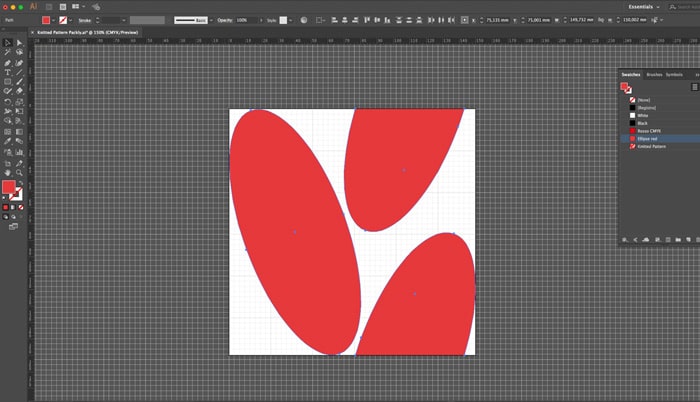Select the Direct Selection tool
The height and width of the screenshot is (402, 700).
(19, 43)
